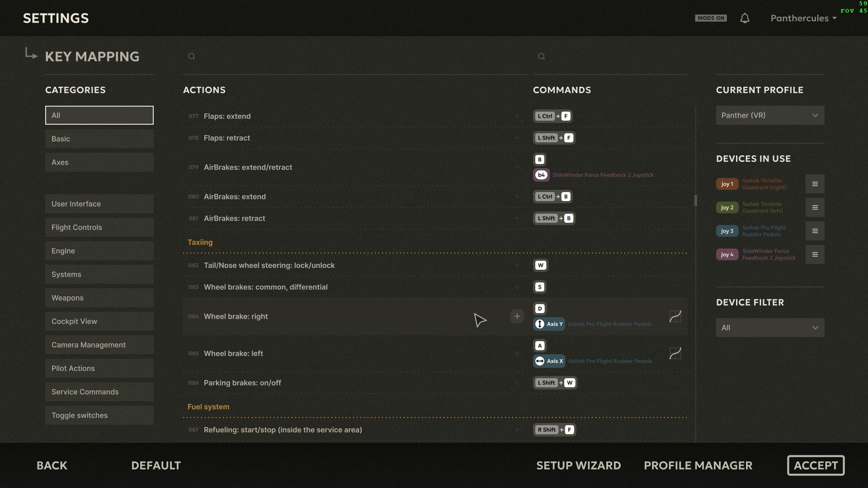Click the commands search magnifier icon
Screen dimensions: 868x488
coord(542,56)
